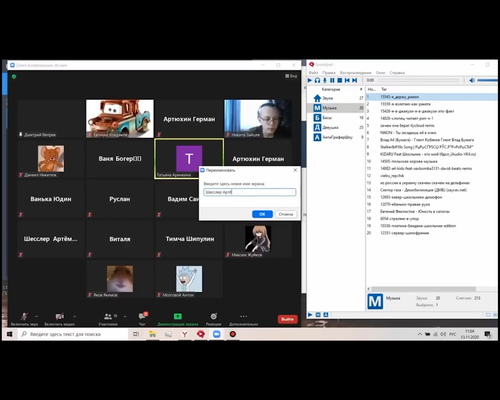Select sound row 20 in Soundpad list
This screenshot has height=400, width=500.
tap(432, 233)
